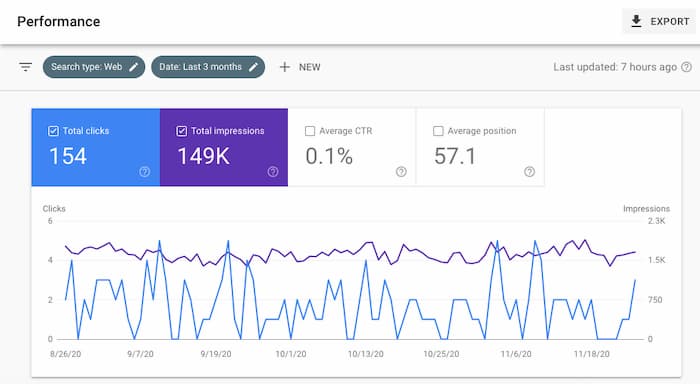Select the Total clicks 154 card
Image resolution: width=700 pixels, height=384 pixels.
pyautogui.click(x=96, y=147)
